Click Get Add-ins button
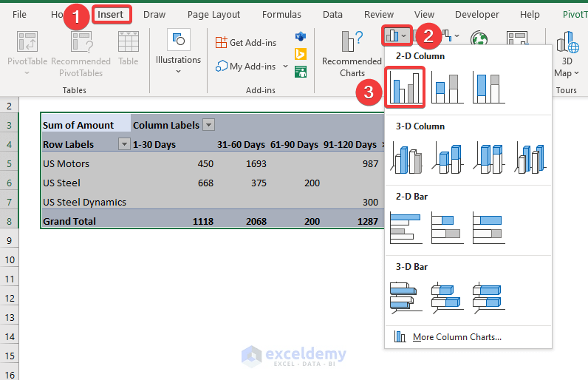This screenshot has height=380, width=588. click(x=246, y=43)
